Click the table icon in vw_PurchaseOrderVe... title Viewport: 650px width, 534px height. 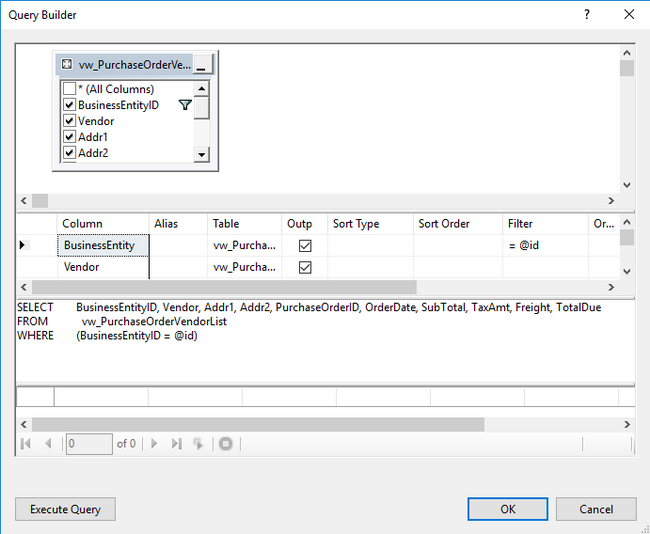[x=67, y=64]
